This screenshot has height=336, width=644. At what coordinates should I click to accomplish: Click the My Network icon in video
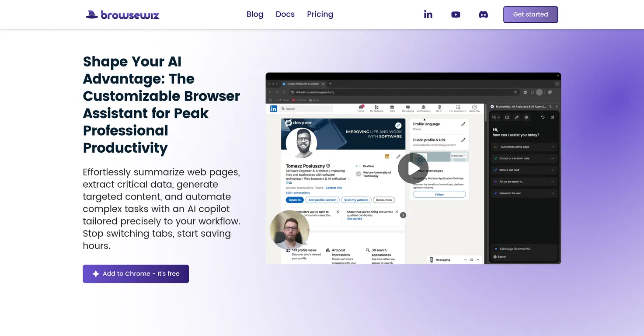click(376, 108)
